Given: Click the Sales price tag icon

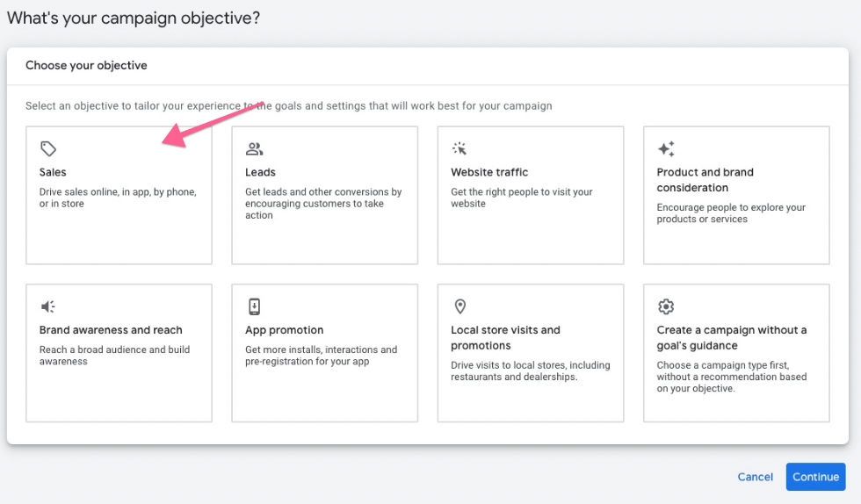Looking at the screenshot, I should click(x=48, y=148).
